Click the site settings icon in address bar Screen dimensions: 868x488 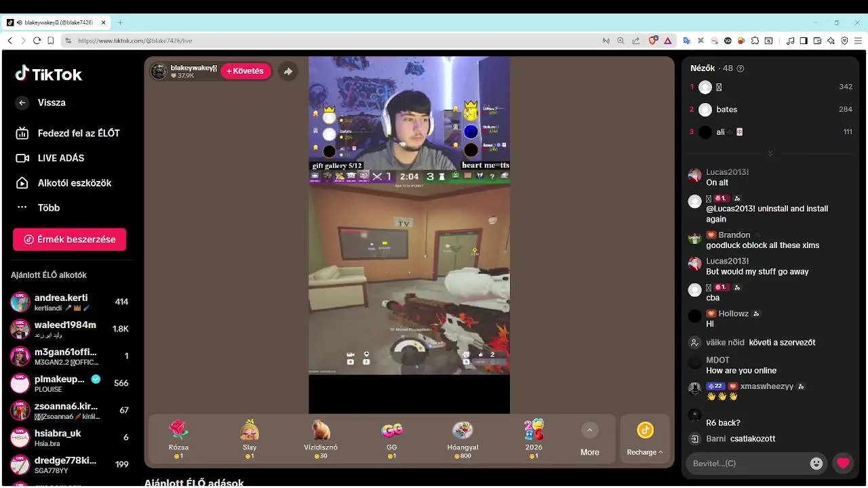click(68, 41)
